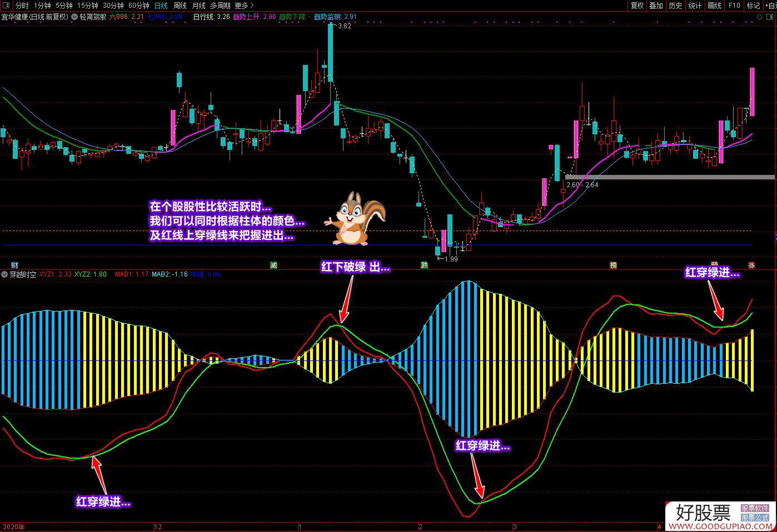Open the 历史 history button
Image resolution: width=777 pixels, height=532 pixels.
(676, 6)
